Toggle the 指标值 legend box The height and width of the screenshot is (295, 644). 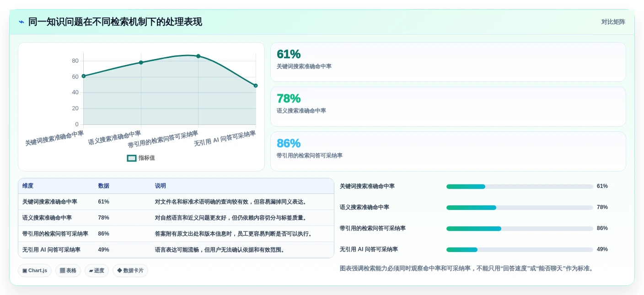coord(132,158)
